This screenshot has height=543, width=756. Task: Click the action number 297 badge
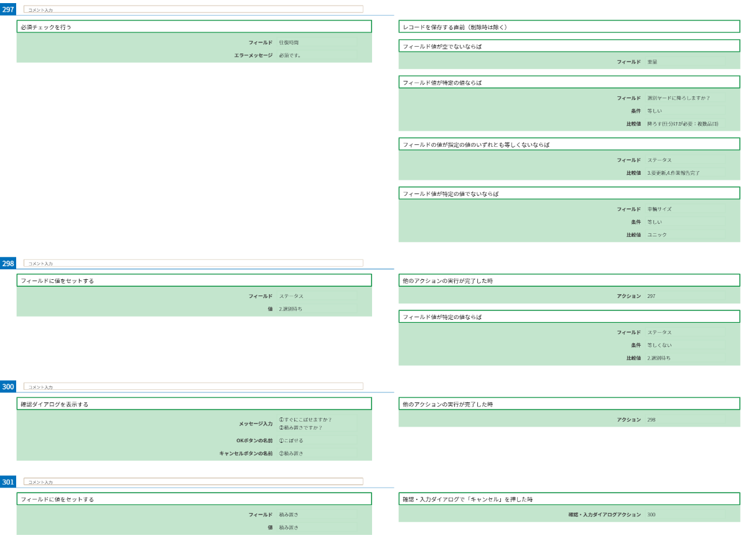click(x=8, y=9)
